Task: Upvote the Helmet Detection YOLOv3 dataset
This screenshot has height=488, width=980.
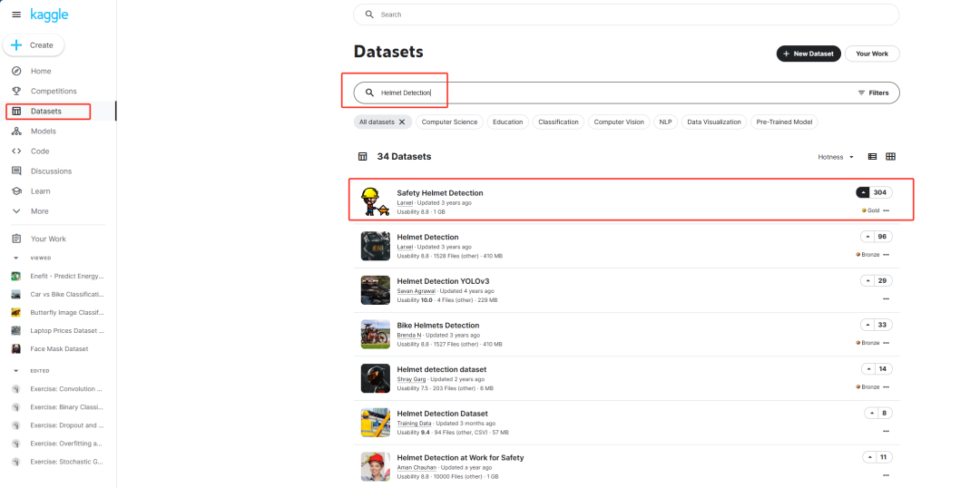Action: [868, 280]
